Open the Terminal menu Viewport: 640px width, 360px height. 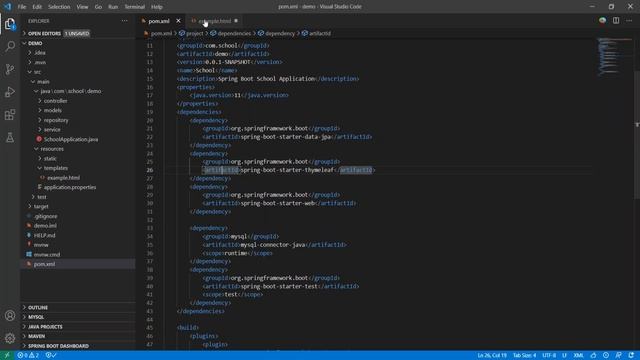pos(134,7)
